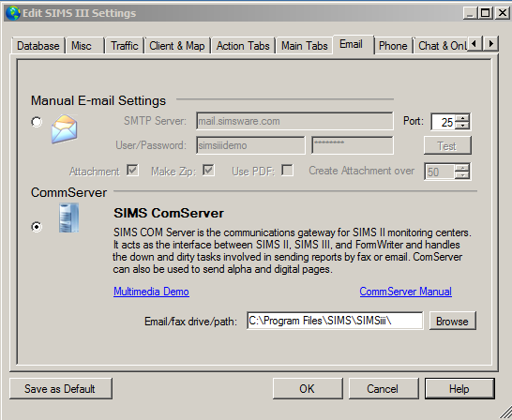
Task: Open Help for settings
Action: click(459, 389)
